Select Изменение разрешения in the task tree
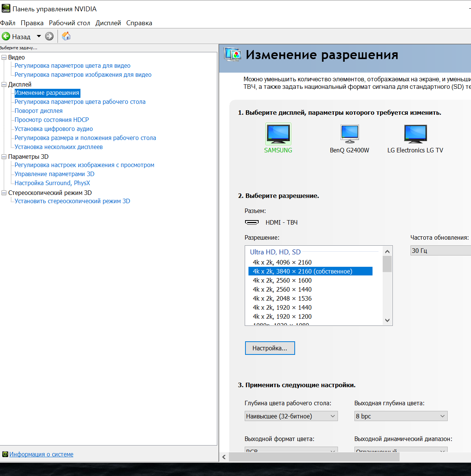Screen dimensions: 471x476 47,93
